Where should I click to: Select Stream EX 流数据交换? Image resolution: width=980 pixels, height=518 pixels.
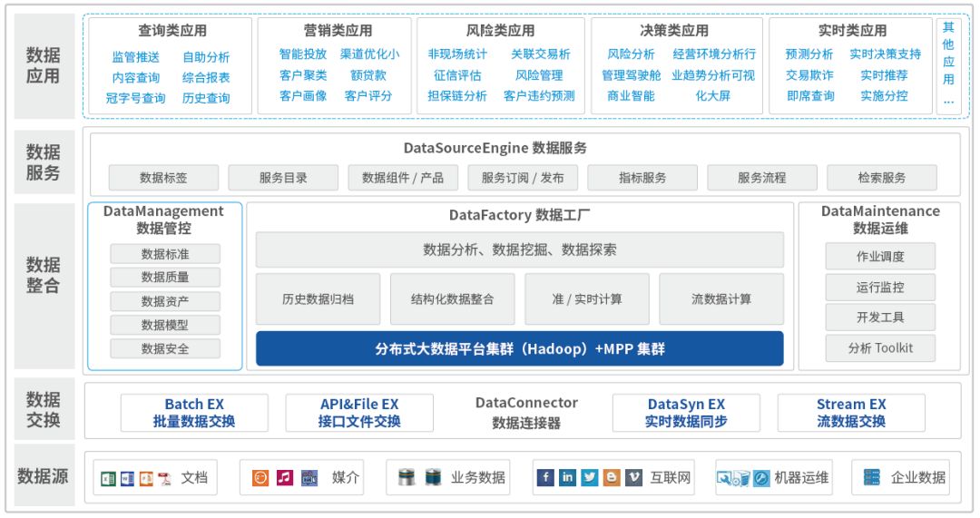coord(851,413)
